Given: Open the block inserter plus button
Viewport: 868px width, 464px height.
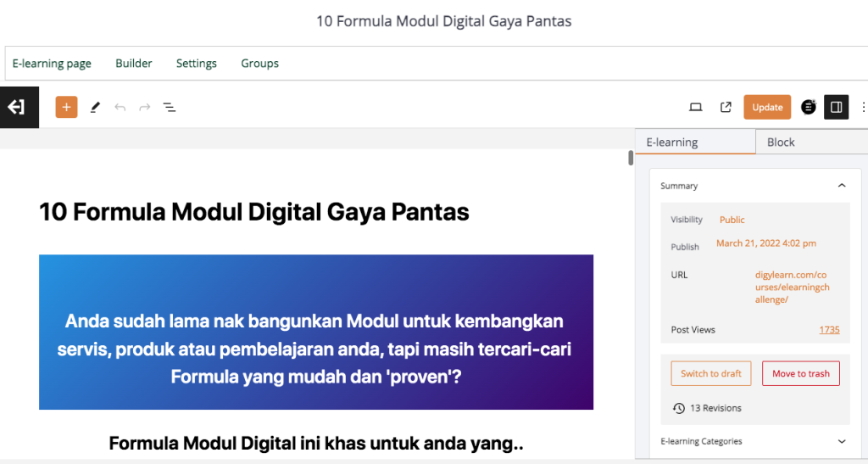Looking at the screenshot, I should click(66, 108).
